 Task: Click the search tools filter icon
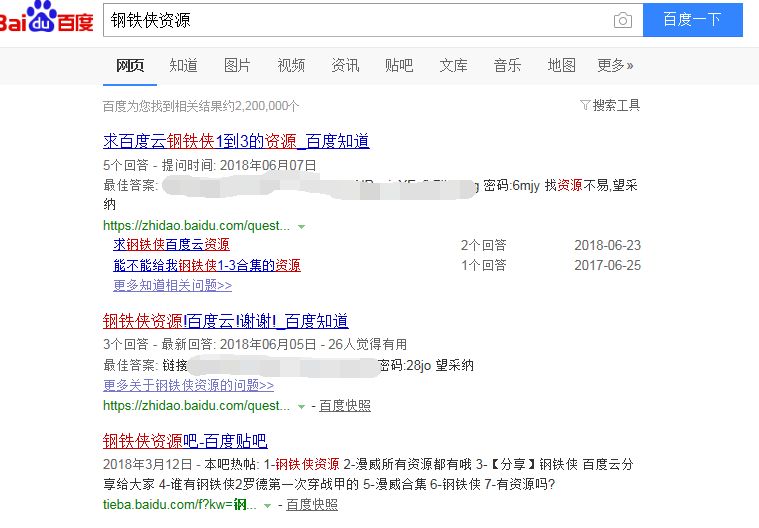[x=585, y=105]
